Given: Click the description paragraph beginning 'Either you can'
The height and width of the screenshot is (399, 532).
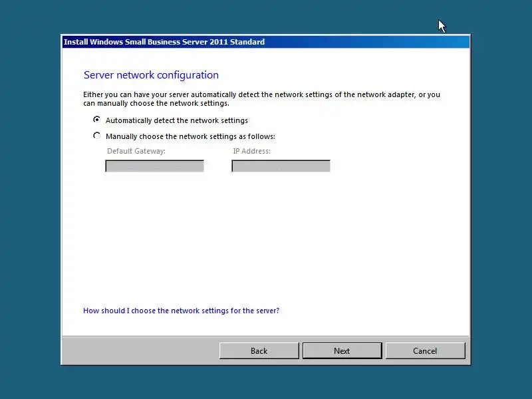Looking at the screenshot, I should (261, 98).
